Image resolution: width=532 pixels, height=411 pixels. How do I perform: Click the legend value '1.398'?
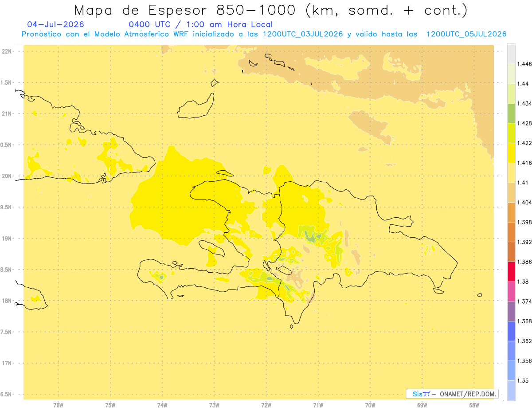pos(525,222)
